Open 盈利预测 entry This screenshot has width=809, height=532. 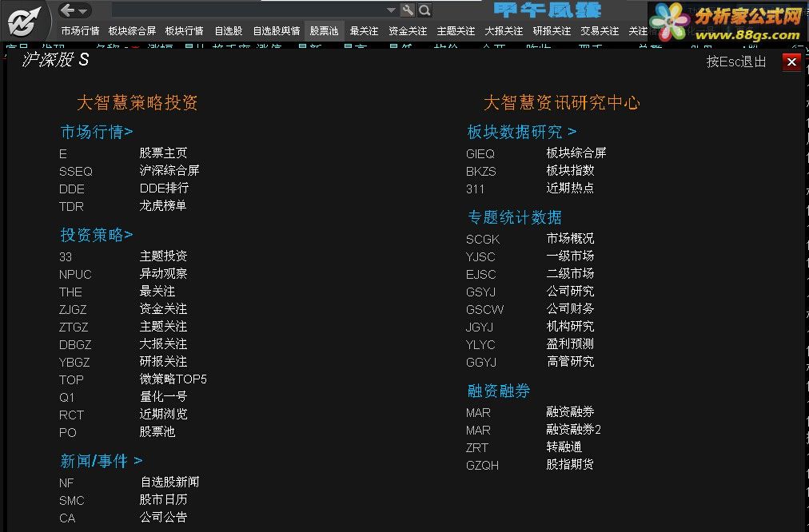click(x=570, y=343)
